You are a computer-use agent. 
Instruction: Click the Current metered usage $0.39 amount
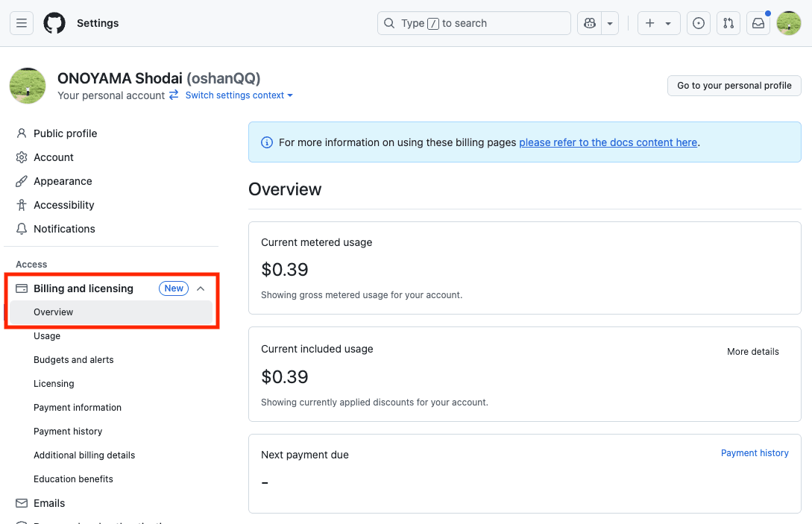pyautogui.click(x=284, y=270)
